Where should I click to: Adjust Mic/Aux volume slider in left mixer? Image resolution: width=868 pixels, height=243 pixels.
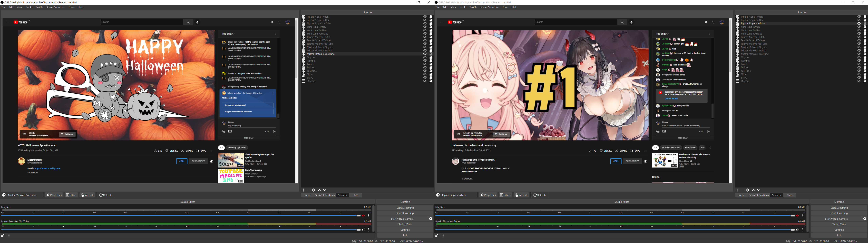click(x=181, y=216)
